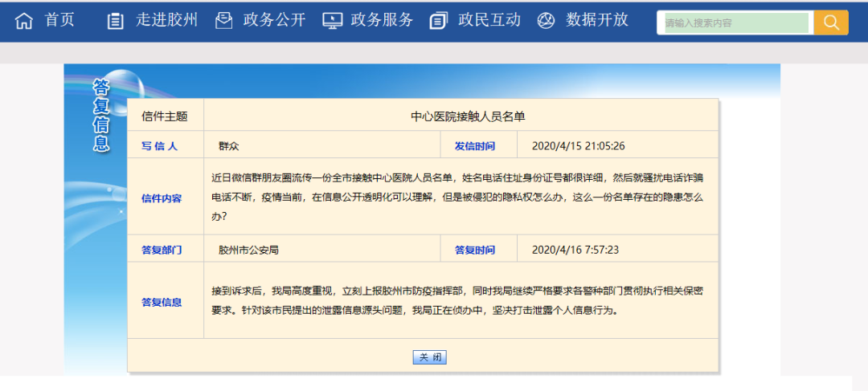Click the chart icon beside 数据开放
This screenshot has width=868, height=391.
pyautogui.click(x=546, y=22)
